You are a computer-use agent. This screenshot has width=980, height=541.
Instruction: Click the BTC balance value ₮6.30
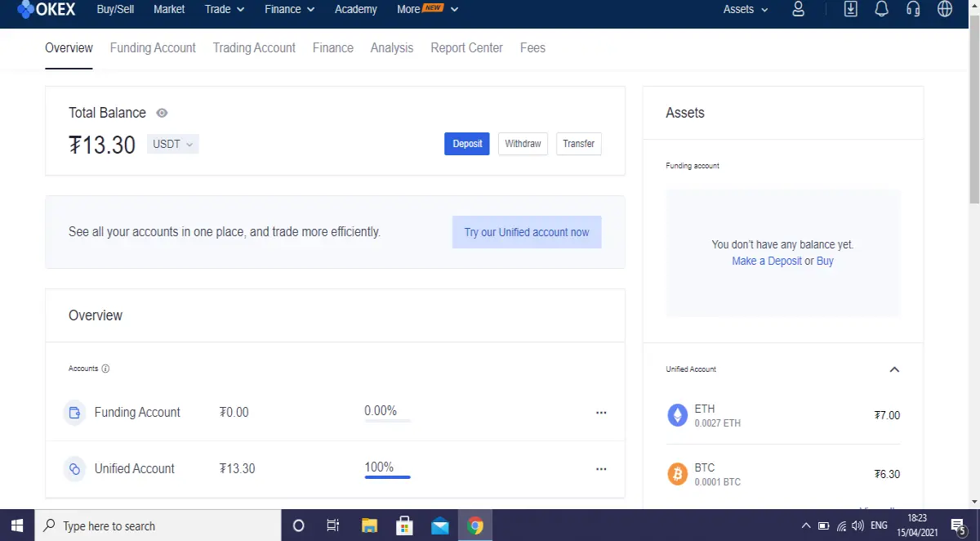[x=887, y=474]
